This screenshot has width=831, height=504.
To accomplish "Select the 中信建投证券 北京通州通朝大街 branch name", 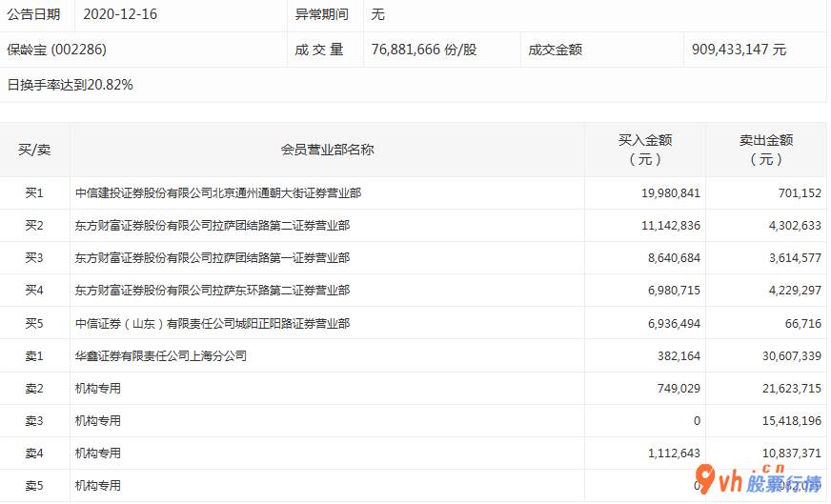I will [218, 193].
